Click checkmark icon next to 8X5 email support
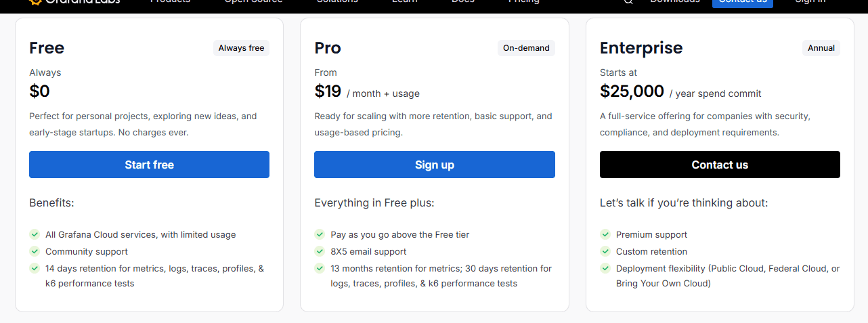Image resolution: width=868 pixels, height=323 pixels. coord(320,251)
